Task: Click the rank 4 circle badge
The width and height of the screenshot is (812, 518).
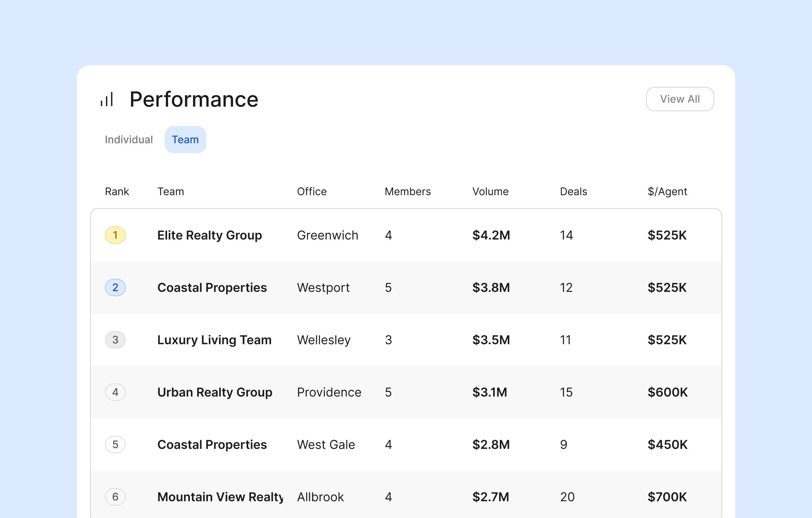Action: 115,392
